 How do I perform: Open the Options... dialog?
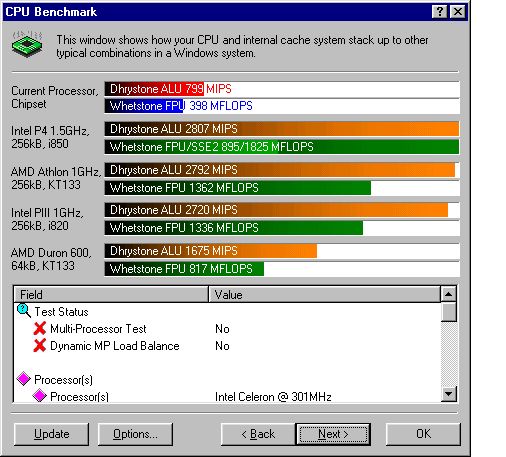(135, 434)
